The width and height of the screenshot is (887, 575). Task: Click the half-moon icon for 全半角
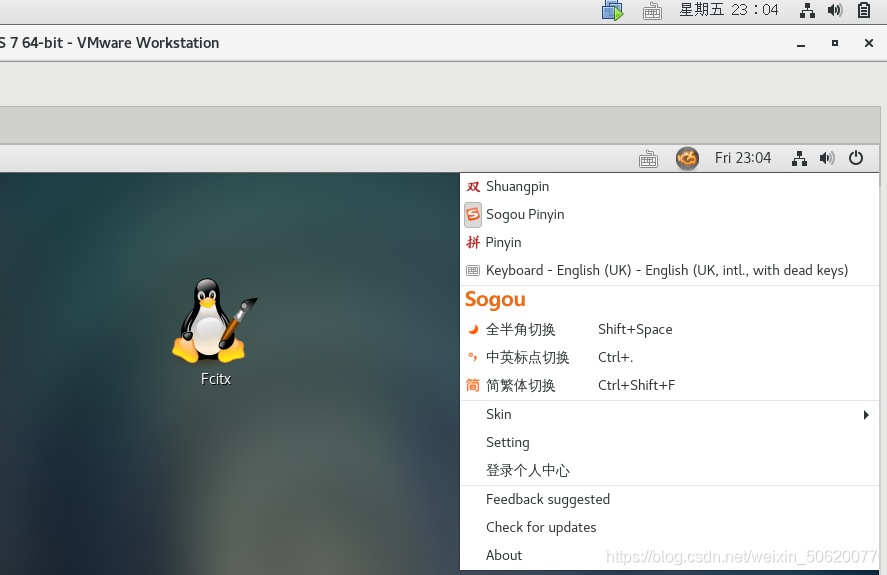[x=473, y=329]
